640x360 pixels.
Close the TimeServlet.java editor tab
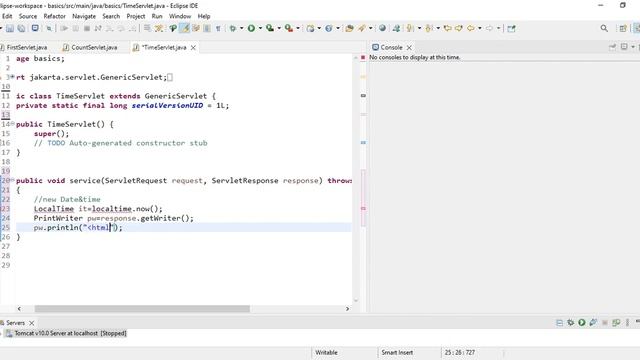tap(193, 48)
